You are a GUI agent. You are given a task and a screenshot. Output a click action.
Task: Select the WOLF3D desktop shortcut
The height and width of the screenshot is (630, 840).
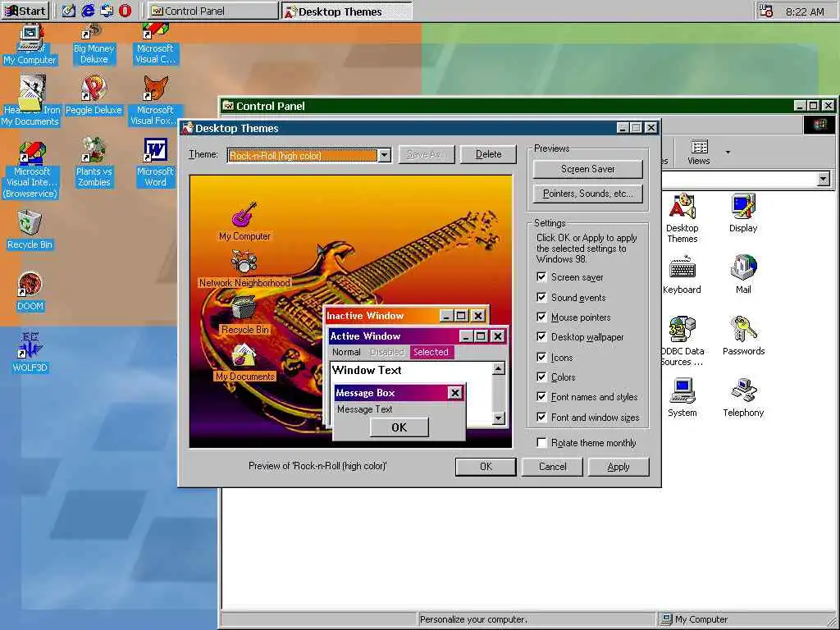pyautogui.click(x=30, y=352)
